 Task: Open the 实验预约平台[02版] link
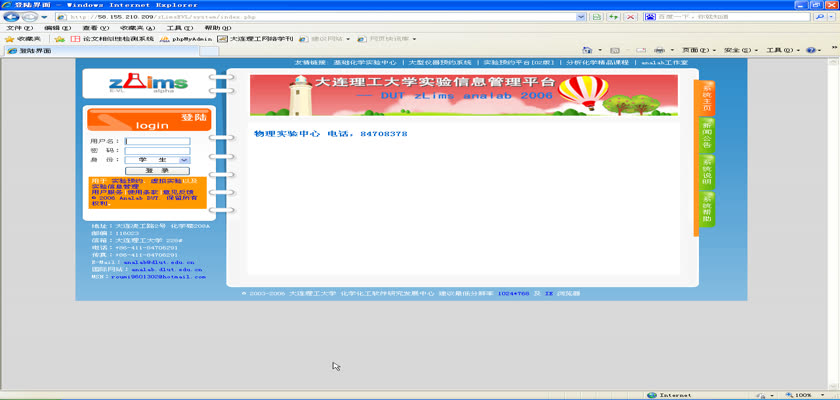pos(519,63)
